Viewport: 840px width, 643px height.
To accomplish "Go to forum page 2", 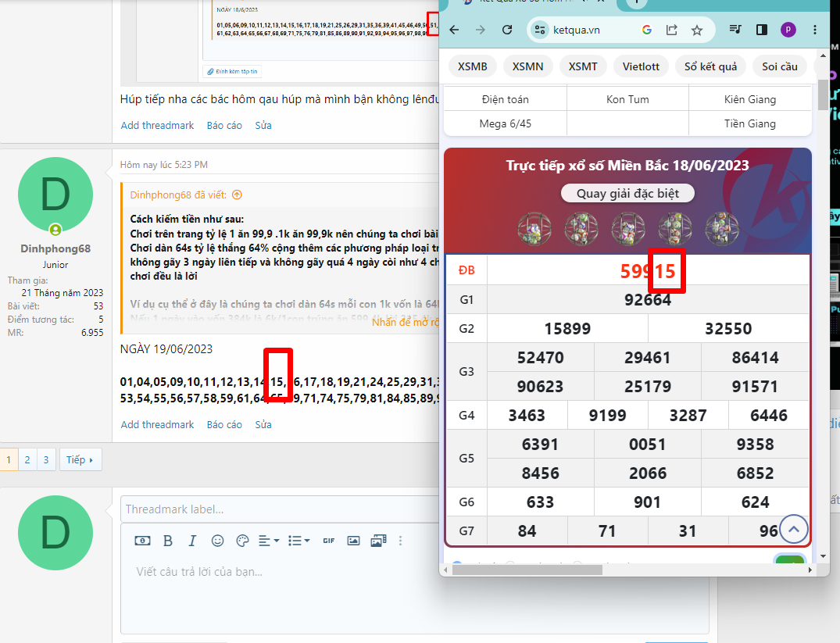I will 27,459.
